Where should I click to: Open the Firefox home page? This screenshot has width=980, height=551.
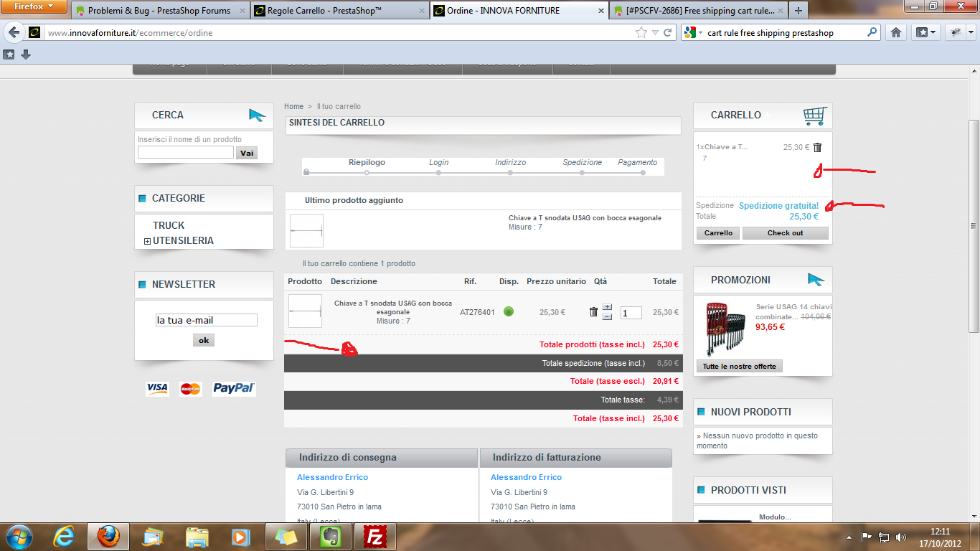click(x=895, y=32)
